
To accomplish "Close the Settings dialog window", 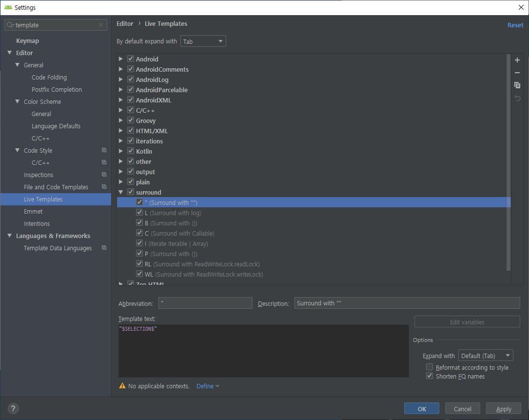I will coord(521,7).
